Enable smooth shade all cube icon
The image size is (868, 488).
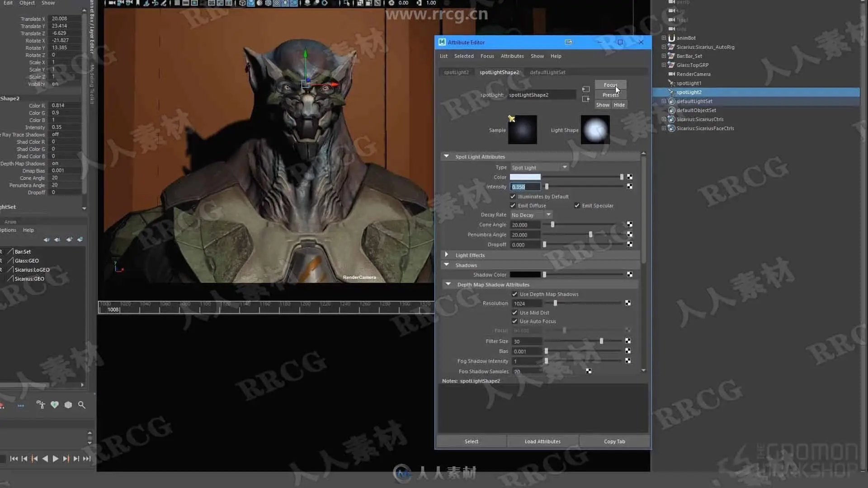[250, 3]
